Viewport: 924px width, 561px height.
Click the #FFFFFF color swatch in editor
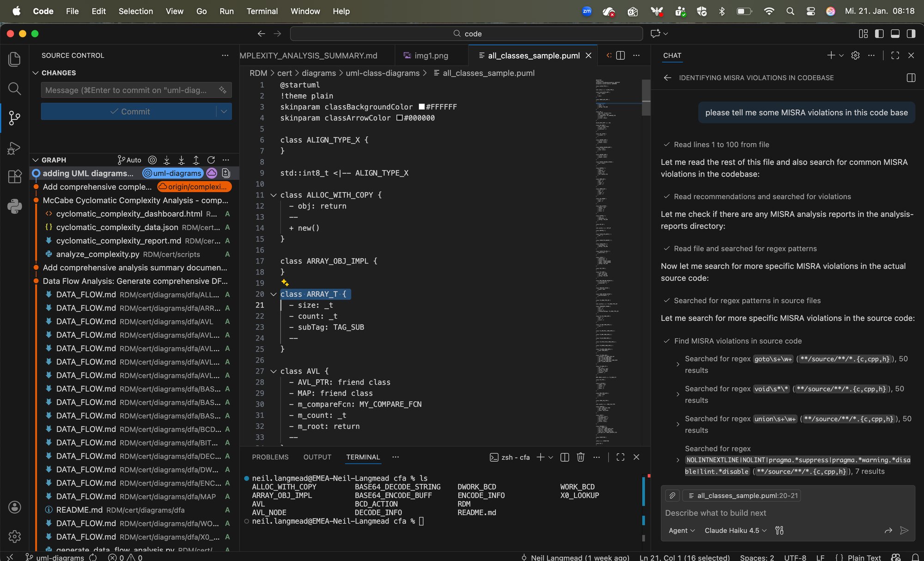[x=421, y=107]
